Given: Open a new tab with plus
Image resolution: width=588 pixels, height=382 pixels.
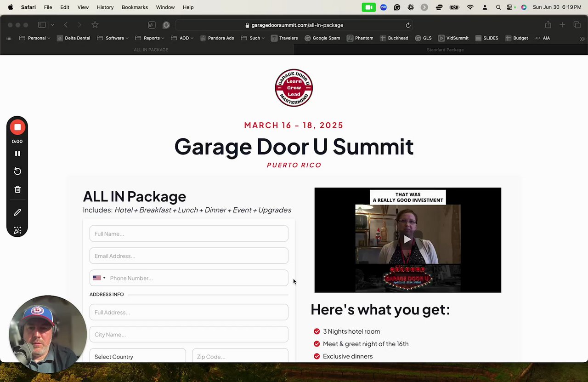Looking at the screenshot, I should [x=562, y=25].
